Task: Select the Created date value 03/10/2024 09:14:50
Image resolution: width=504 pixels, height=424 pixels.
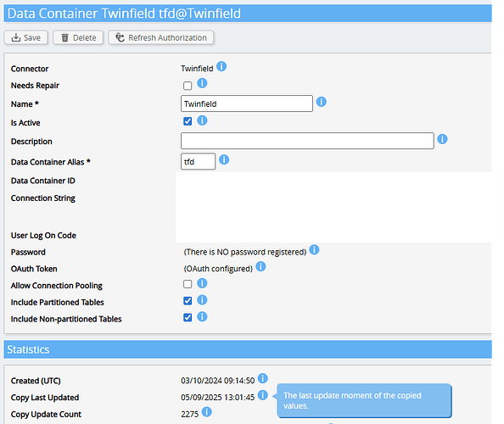Action: click(217, 381)
